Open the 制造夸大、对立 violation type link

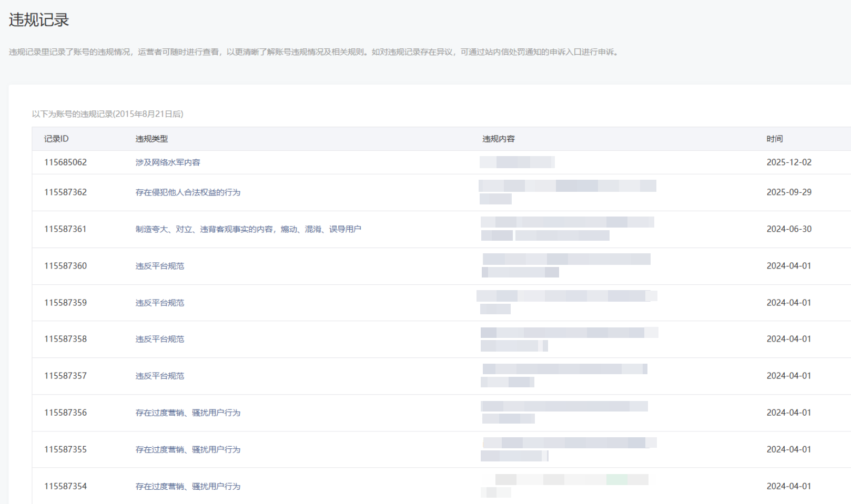248,229
